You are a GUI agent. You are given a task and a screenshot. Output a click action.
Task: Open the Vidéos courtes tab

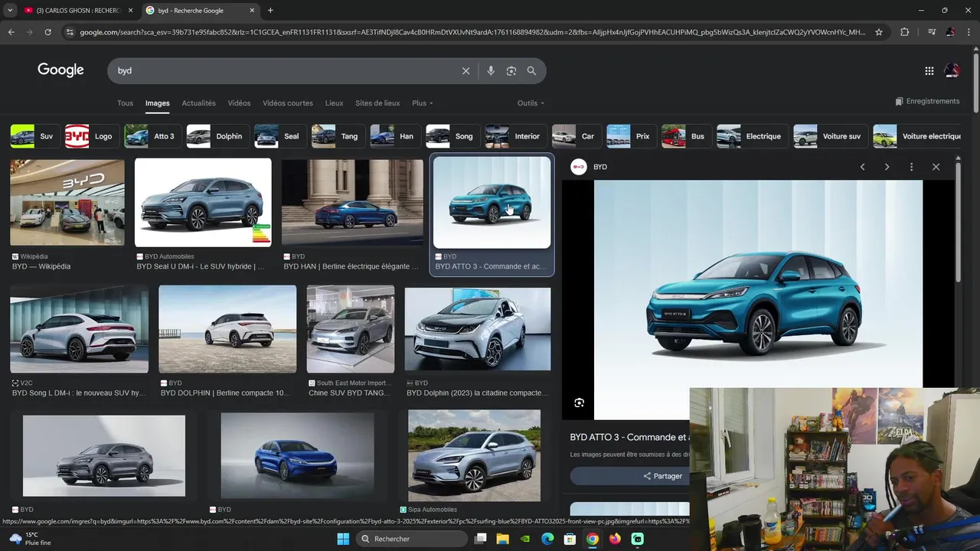[x=288, y=103]
